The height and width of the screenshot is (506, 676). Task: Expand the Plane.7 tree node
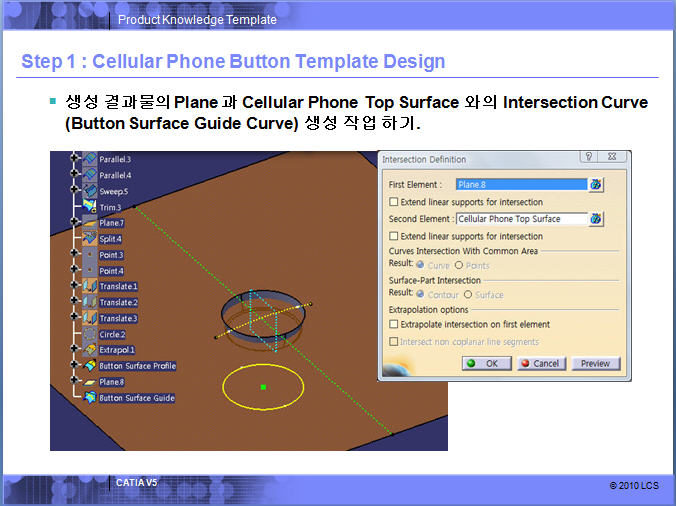coord(75,223)
